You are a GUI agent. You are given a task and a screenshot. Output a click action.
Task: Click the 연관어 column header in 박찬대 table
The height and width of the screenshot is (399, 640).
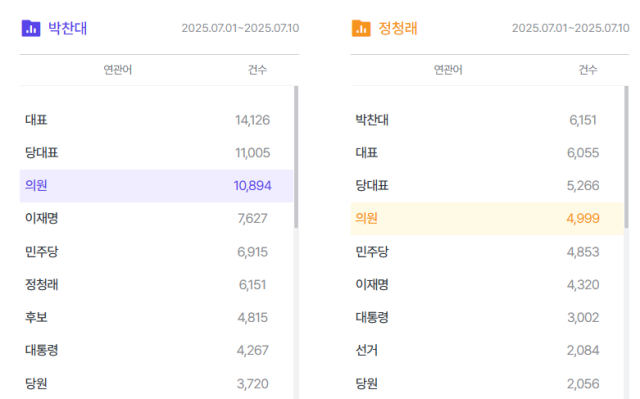click(118, 70)
